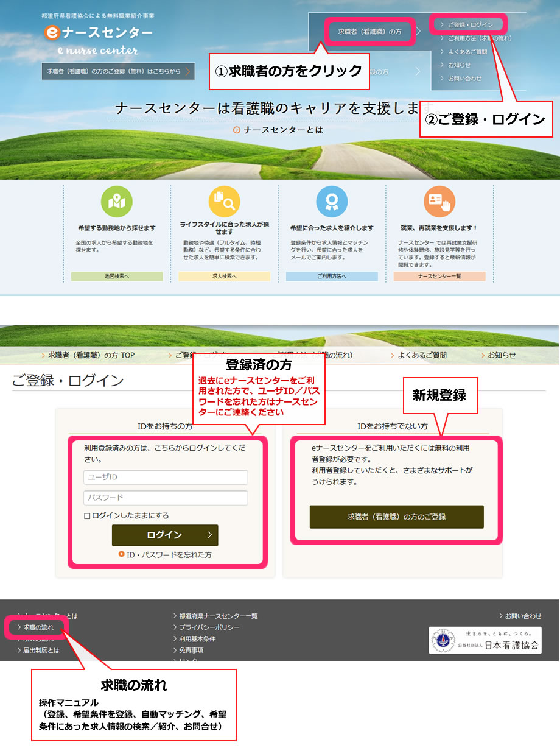Click IDをお持ちの方 panel heading
The image size is (560, 748).
coord(165,426)
